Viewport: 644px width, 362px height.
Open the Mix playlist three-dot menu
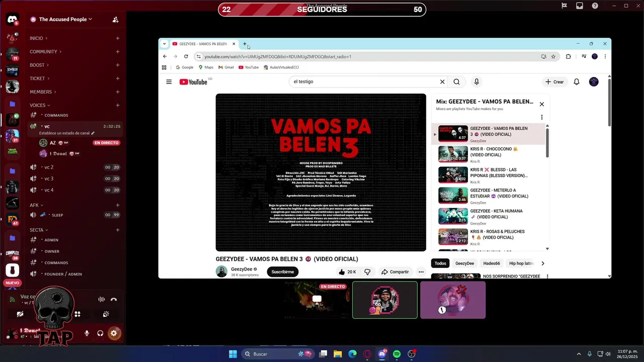[542, 117]
